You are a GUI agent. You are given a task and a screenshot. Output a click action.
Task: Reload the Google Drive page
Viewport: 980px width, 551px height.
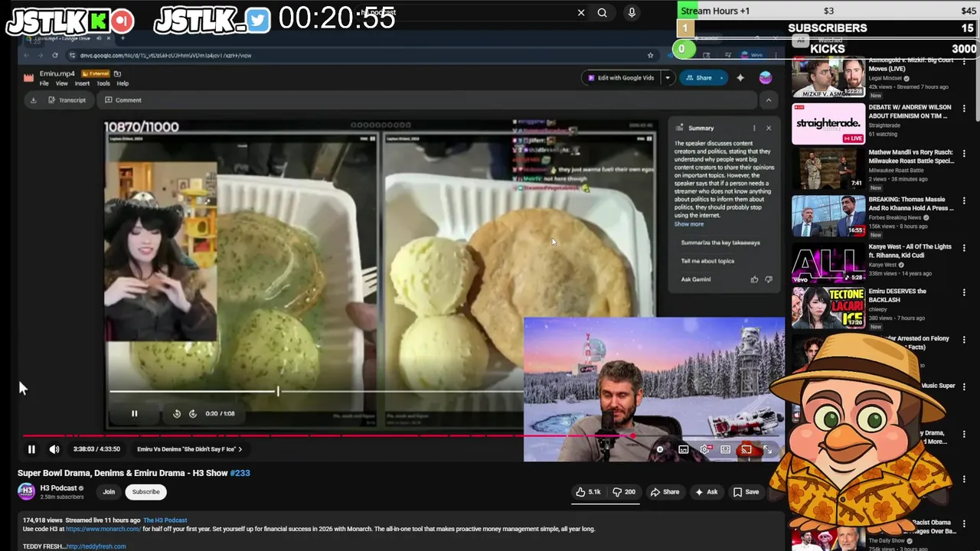pos(55,55)
